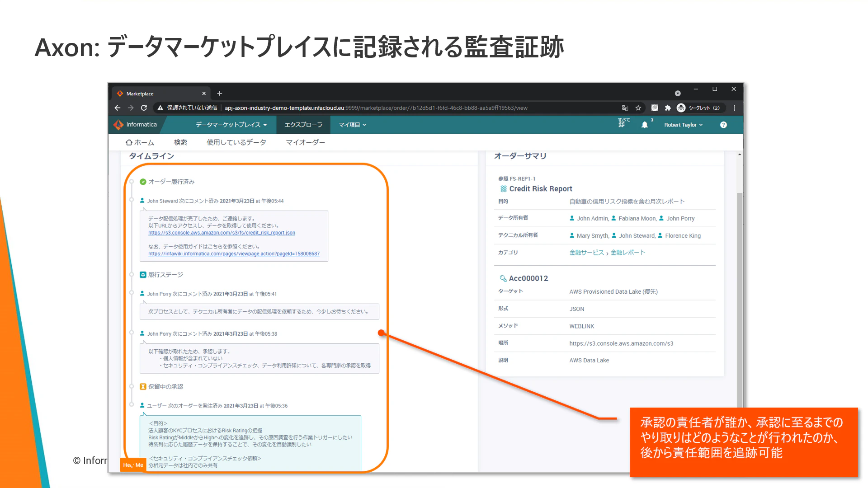Open the Robert Taylor user dropdown

pyautogui.click(x=684, y=125)
